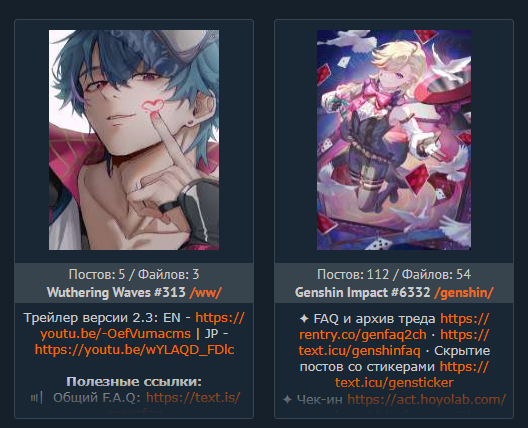Open the JP trailer youtu.be/wYLAQD_FDlc link
The height and width of the screenshot is (428, 528).
click(x=134, y=350)
